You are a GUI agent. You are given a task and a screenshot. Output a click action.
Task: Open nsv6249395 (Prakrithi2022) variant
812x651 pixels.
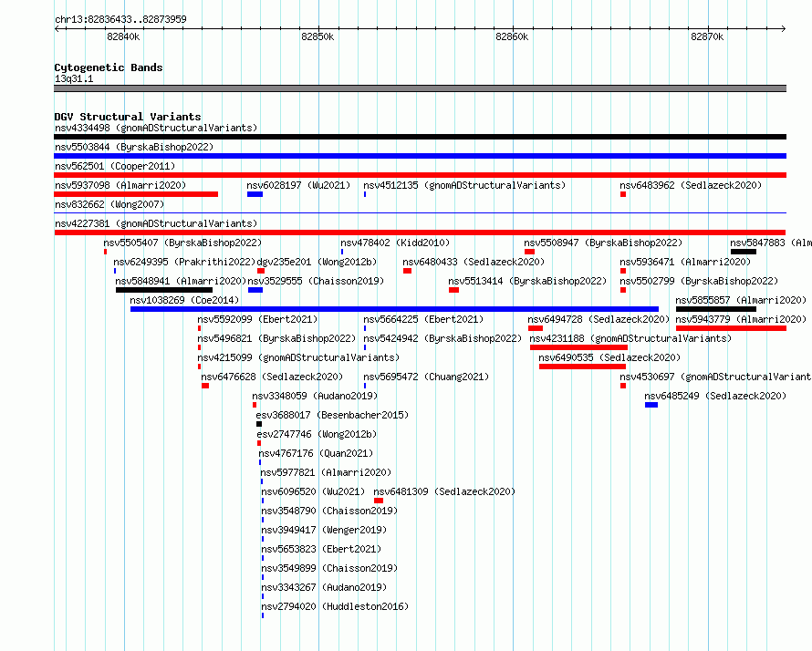point(184,262)
